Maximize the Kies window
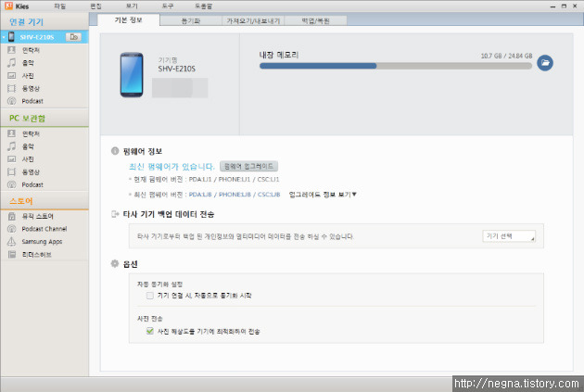This screenshot has width=584, height=392. (x=564, y=6)
